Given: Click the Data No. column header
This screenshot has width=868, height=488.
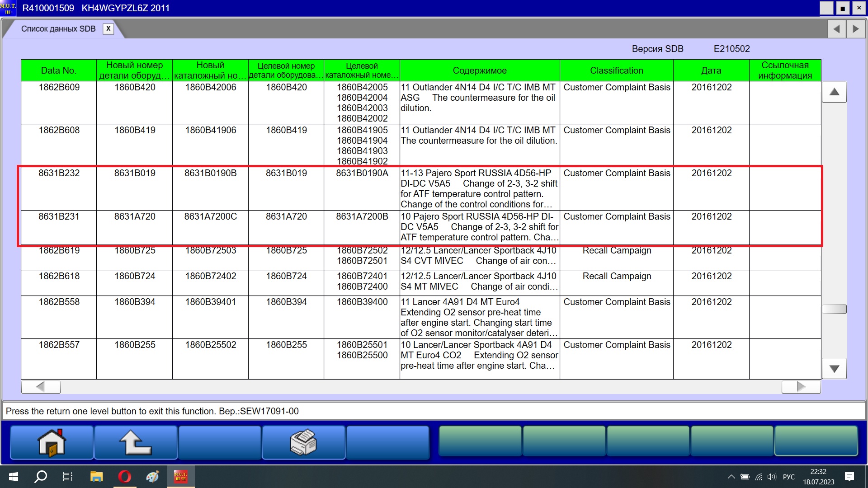Looking at the screenshot, I should [58, 70].
